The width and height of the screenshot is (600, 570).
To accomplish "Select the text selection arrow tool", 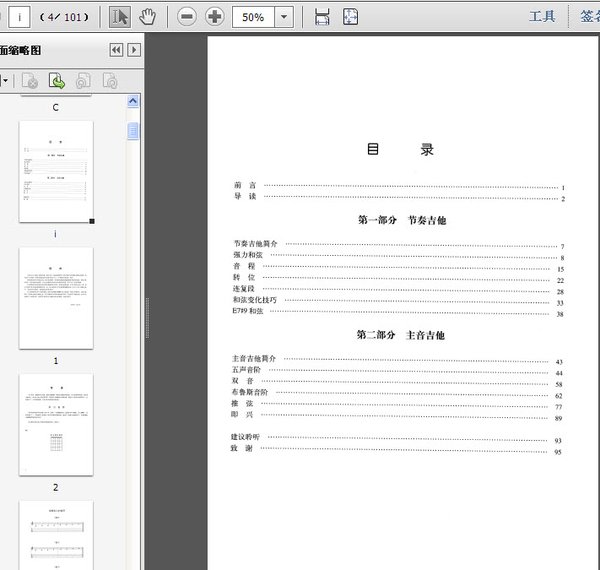I will pos(120,17).
